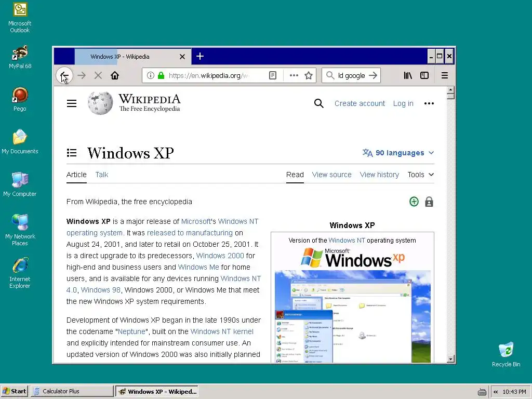Open the browser hamburger application menu
Screen dimensions: 532x399
tap(445, 75)
